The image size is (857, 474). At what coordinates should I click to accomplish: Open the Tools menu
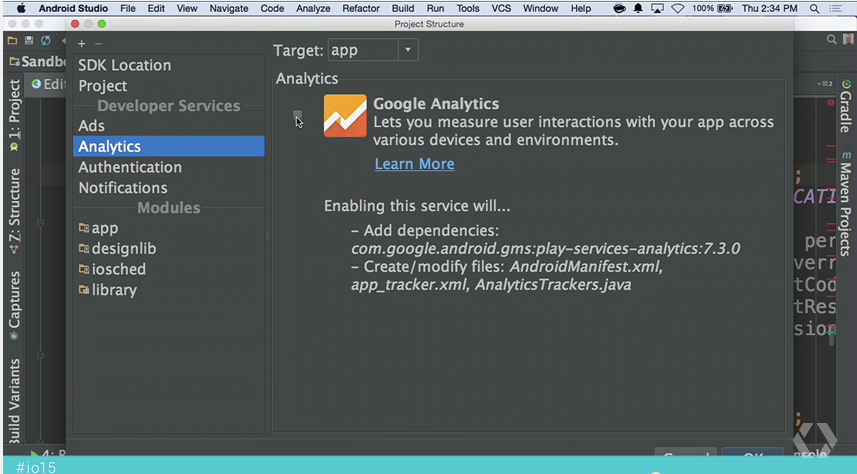pos(468,8)
